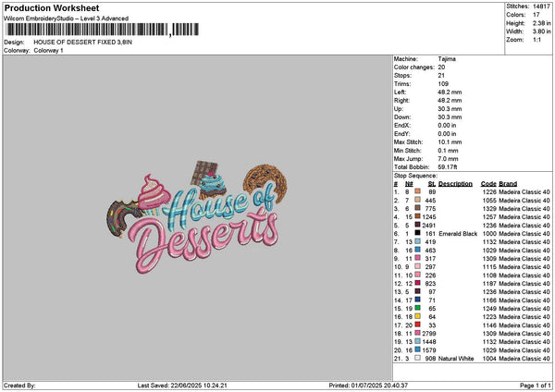Click the 'Brand' column header
Screen dimensions: 555x392
(x=508, y=184)
